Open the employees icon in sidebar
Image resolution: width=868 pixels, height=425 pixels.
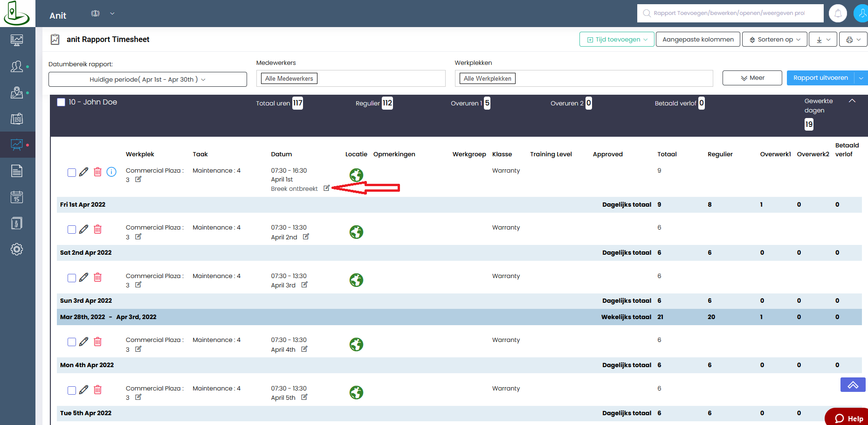point(17,66)
